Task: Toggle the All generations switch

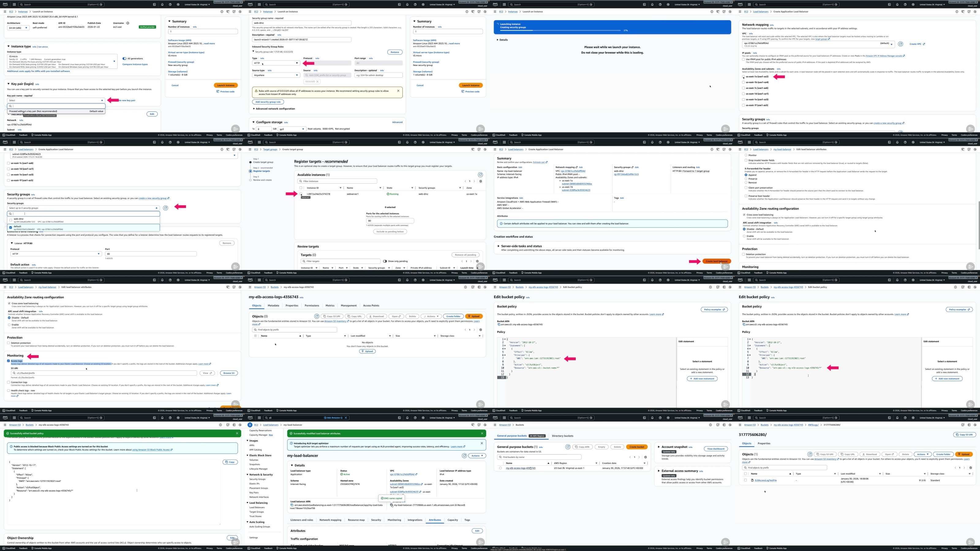Action: tap(124, 58)
